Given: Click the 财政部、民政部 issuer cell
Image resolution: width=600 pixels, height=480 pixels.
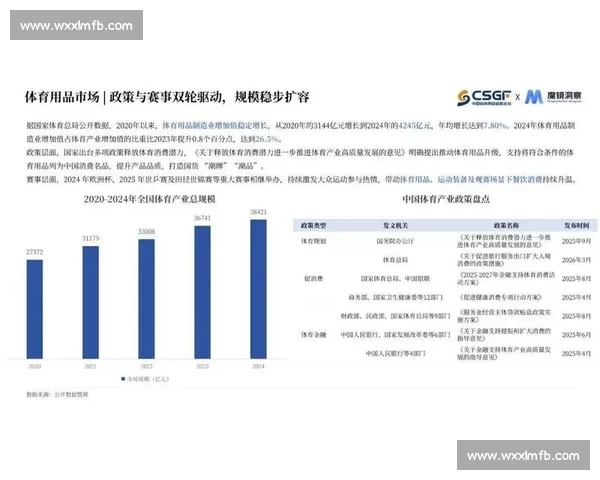Looking at the screenshot, I should (395, 316).
